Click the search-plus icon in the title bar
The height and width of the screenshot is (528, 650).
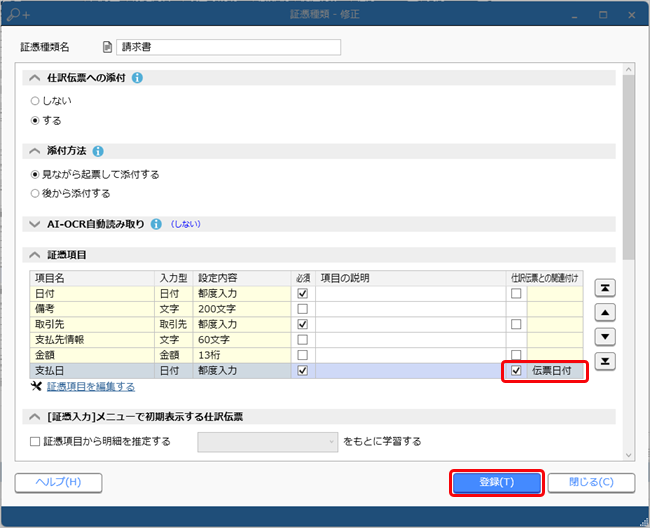point(18,15)
